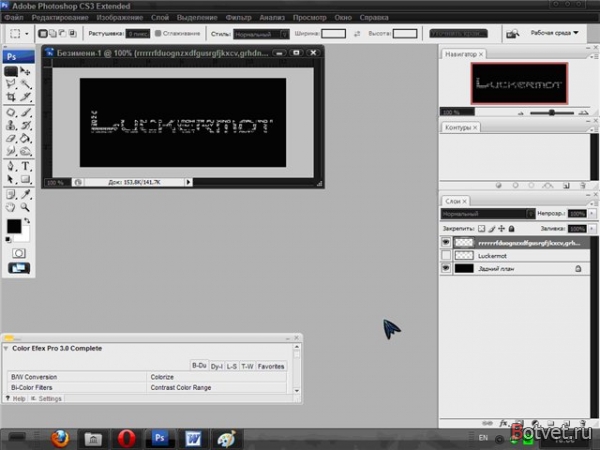Select the Move tool
Viewport: 600px width, 450px height.
[x=26, y=71]
